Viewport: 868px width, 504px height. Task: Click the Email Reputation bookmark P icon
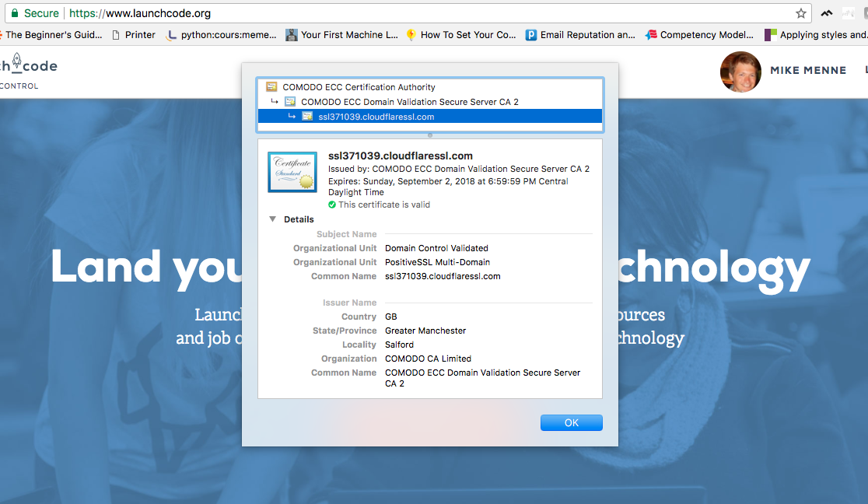[531, 35]
